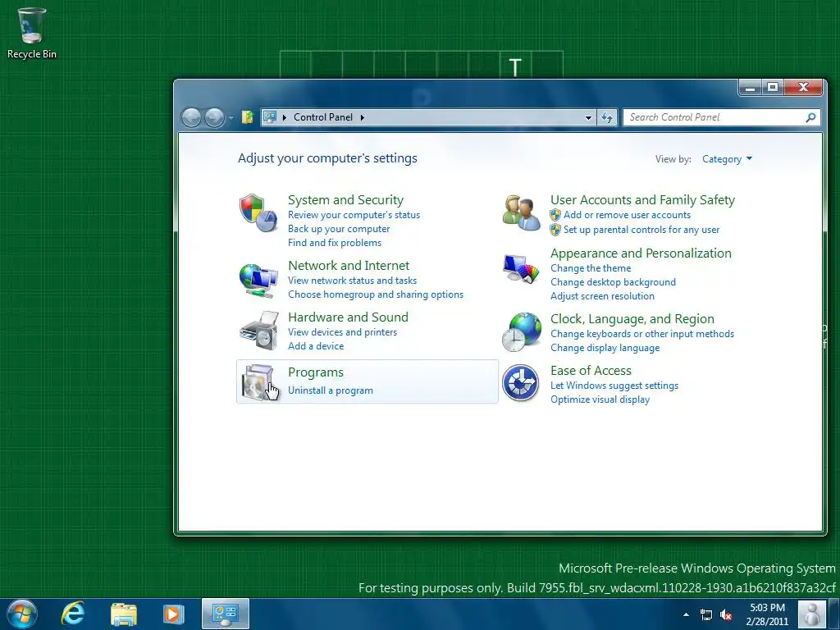This screenshot has width=840, height=630.
Task: Click Add or remove user accounts
Action: tap(627, 215)
